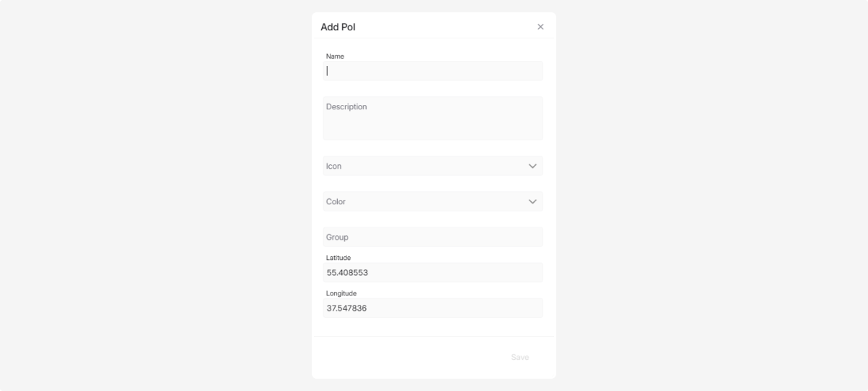Click the chevron arrow in Color selector
Image resolution: width=868 pixels, height=391 pixels.
pos(532,201)
